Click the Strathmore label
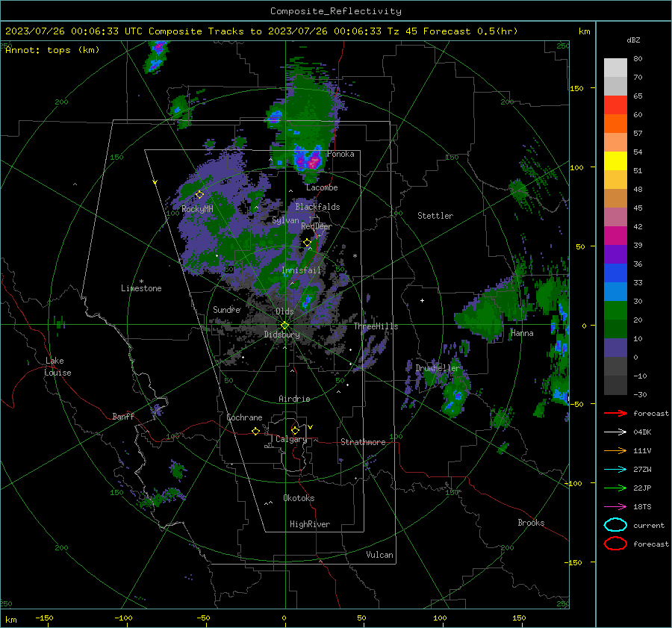Viewport: 672px width, 628px height. click(363, 442)
